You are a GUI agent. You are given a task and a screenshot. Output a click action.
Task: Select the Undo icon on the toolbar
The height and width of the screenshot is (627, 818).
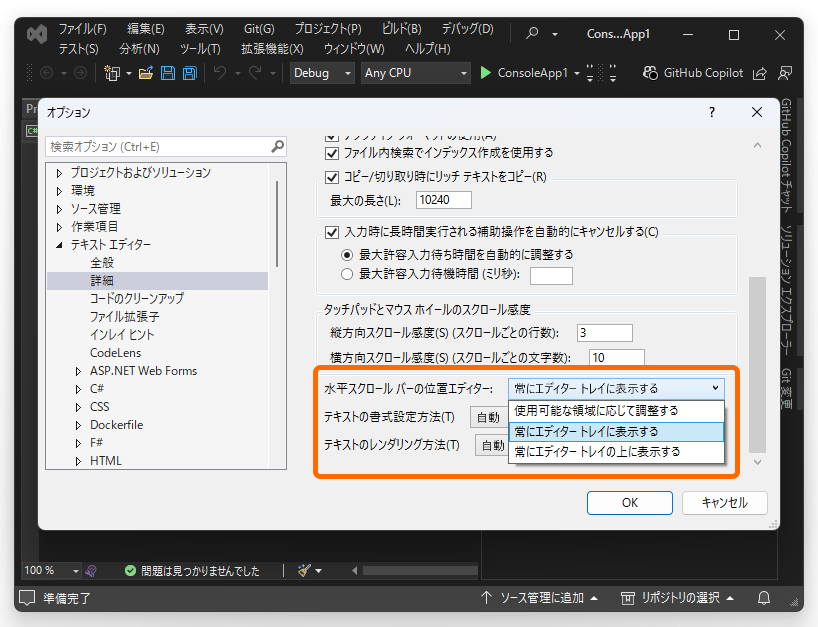pyautogui.click(x=218, y=72)
